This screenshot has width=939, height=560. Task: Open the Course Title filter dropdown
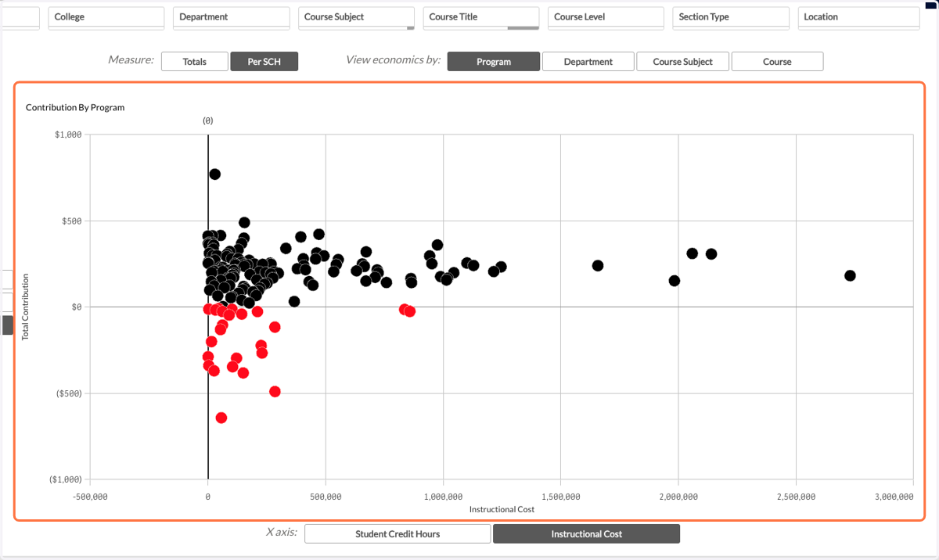481,17
